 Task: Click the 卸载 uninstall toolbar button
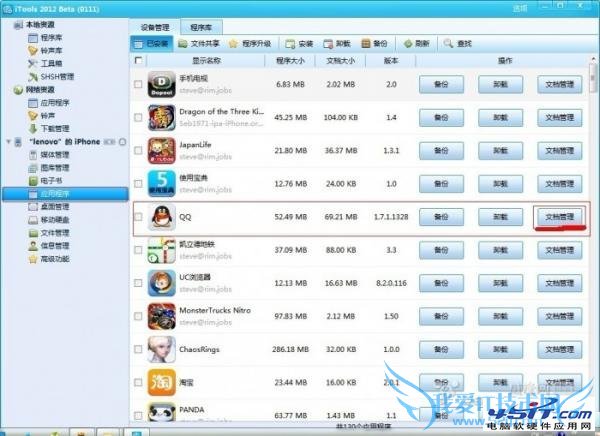(x=337, y=44)
